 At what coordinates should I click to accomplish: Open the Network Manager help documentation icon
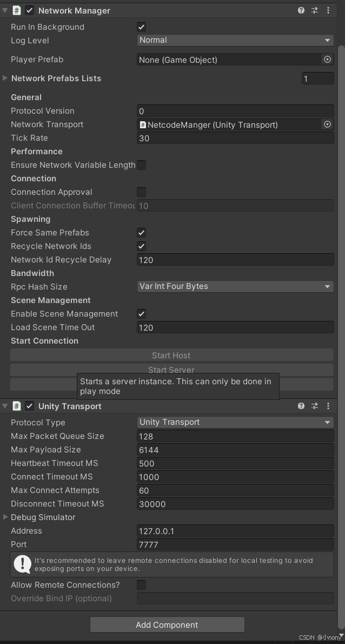tap(302, 10)
